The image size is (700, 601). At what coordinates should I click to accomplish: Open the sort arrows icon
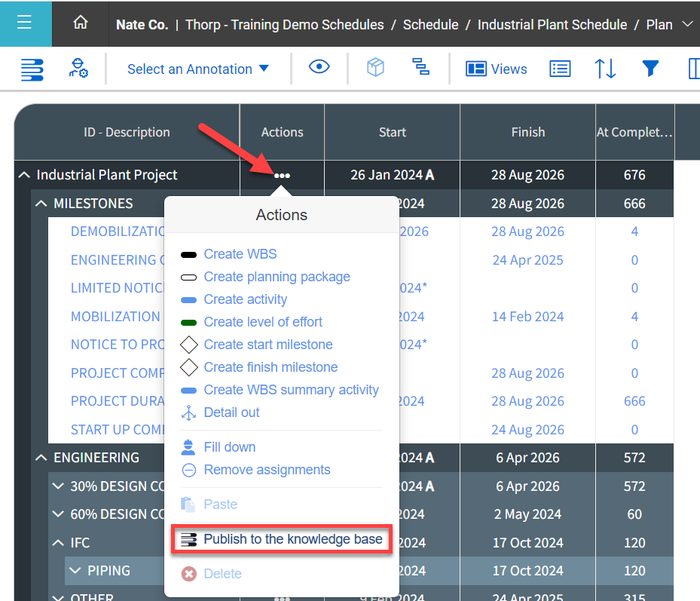(605, 69)
